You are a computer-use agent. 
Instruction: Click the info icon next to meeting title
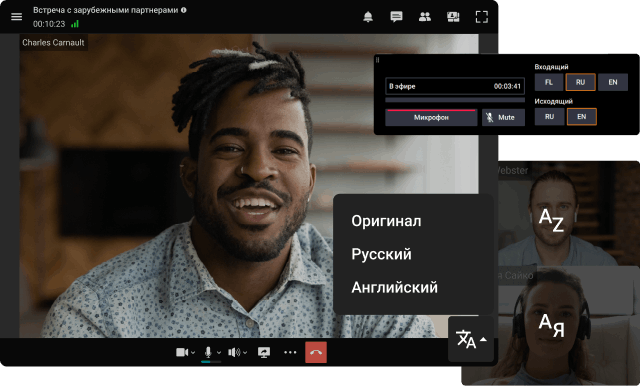tap(184, 10)
